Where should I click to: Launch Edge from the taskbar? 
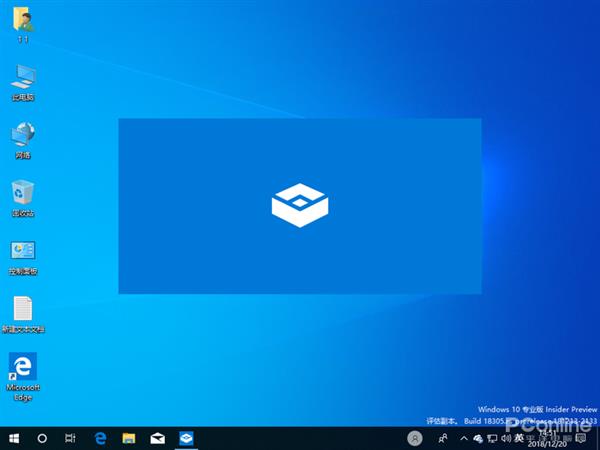pyautogui.click(x=100, y=439)
